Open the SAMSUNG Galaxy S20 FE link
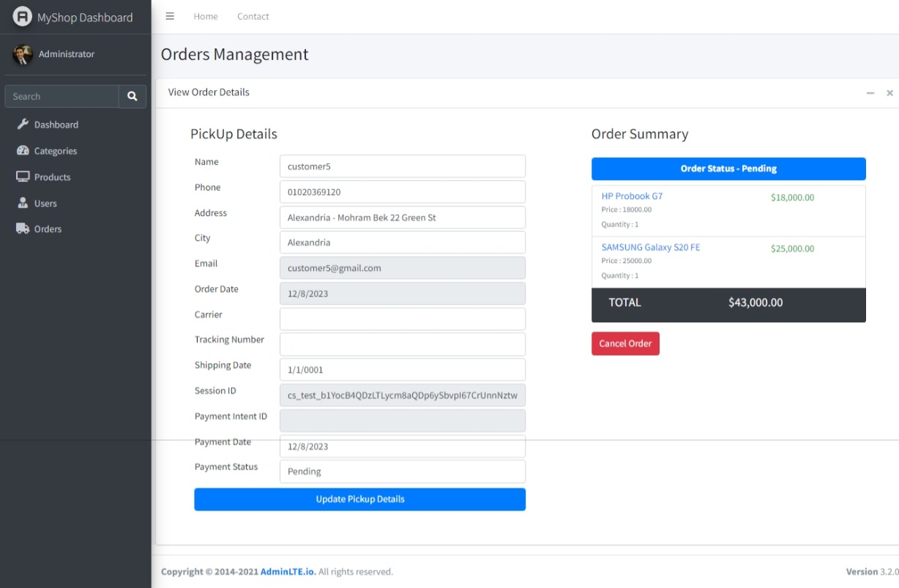Viewport: 899px width, 588px height. pyautogui.click(x=650, y=248)
